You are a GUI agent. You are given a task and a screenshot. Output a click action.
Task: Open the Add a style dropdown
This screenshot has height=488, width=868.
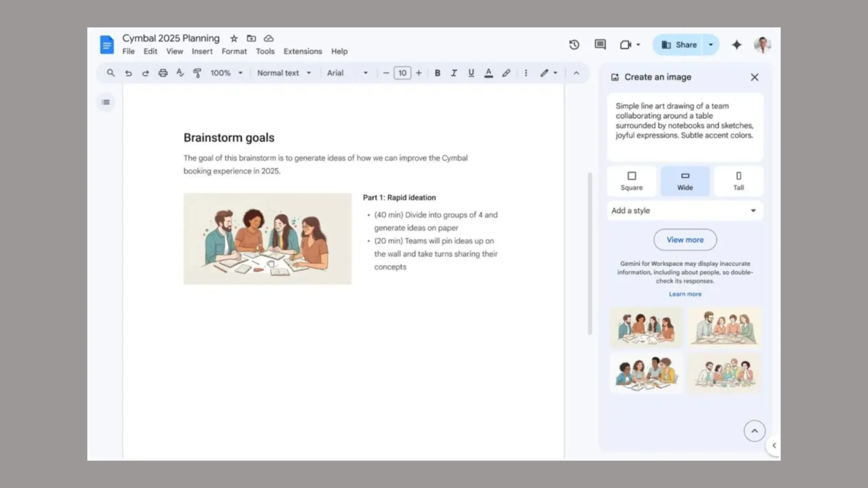[685, 210]
